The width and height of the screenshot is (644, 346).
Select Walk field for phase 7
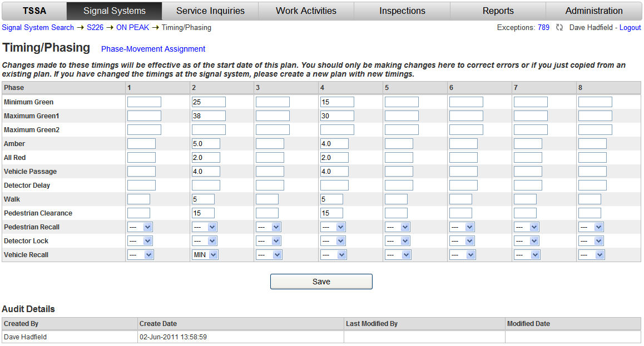[x=525, y=199]
